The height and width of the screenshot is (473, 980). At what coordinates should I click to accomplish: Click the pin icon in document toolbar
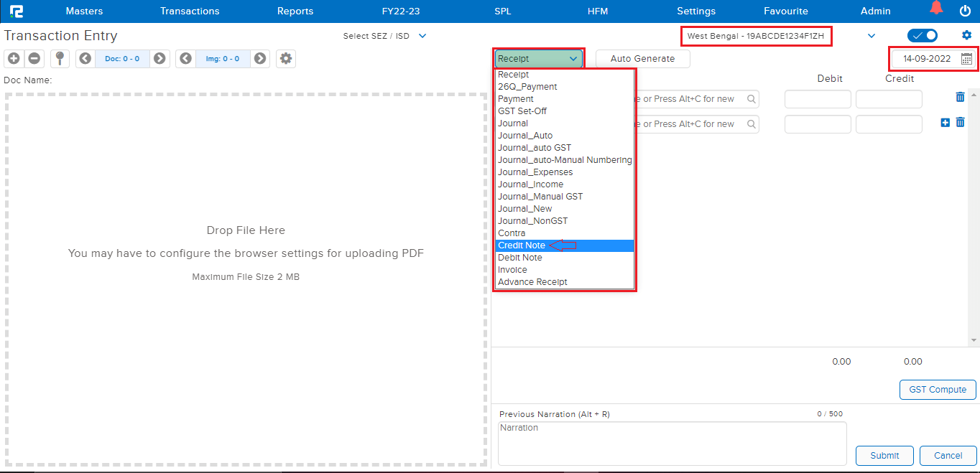pyautogui.click(x=60, y=59)
